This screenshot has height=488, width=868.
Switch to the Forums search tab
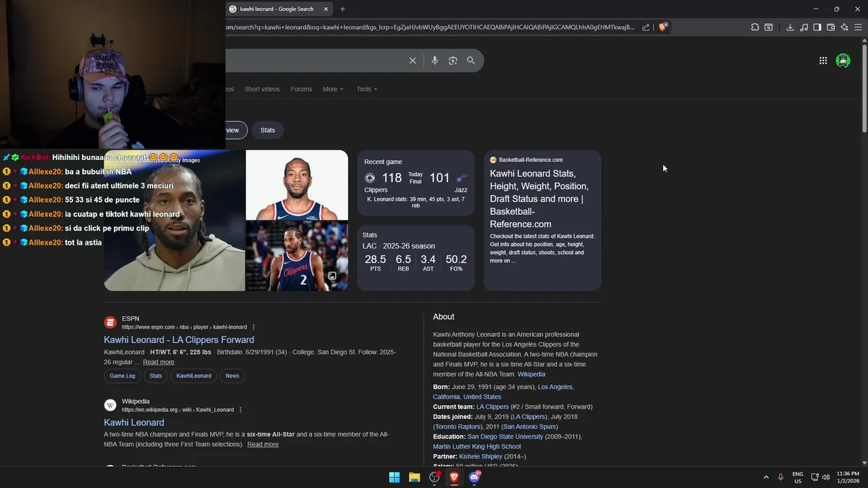point(301,89)
